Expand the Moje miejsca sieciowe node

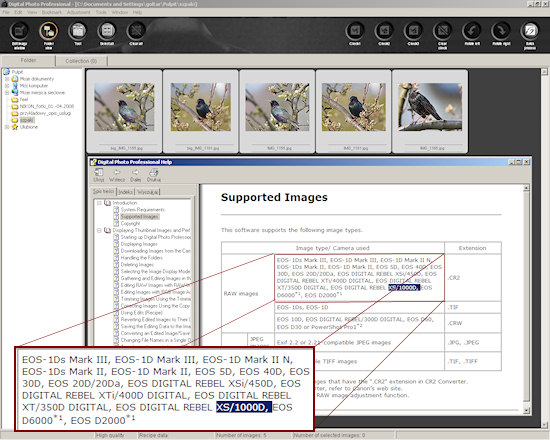7,93
